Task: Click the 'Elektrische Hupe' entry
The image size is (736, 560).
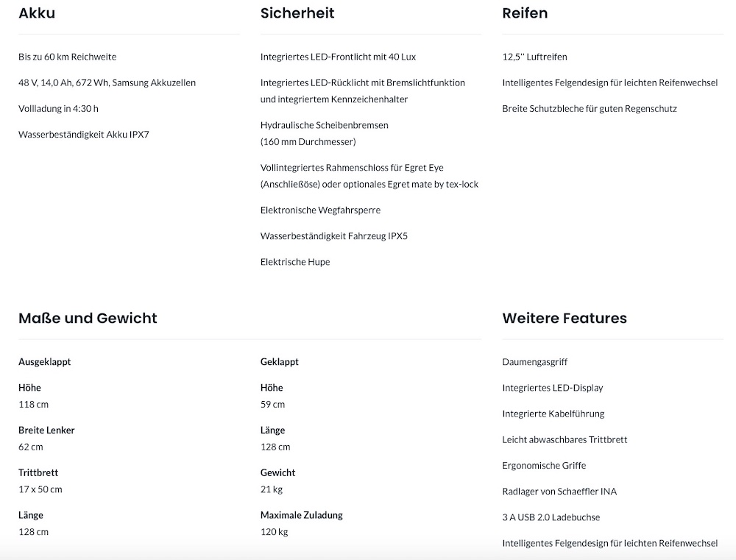Action: pyautogui.click(x=295, y=262)
